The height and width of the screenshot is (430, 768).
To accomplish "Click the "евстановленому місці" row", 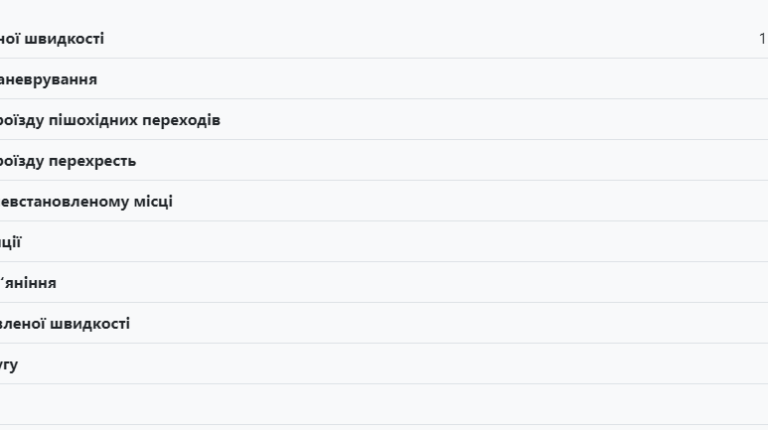I will (x=384, y=202).
